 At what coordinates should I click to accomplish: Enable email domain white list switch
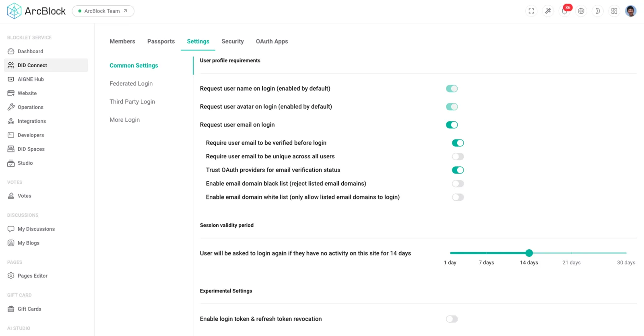click(x=458, y=197)
